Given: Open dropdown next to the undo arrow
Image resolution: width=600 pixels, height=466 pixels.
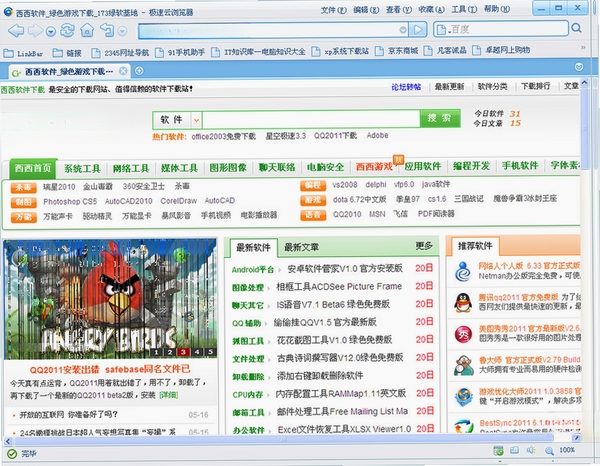Looking at the screenshot, I should coord(122,31).
